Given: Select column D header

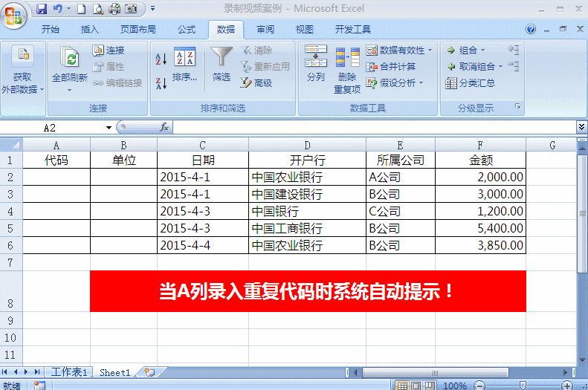Looking at the screenshot, I should click(x=307, y=145).
